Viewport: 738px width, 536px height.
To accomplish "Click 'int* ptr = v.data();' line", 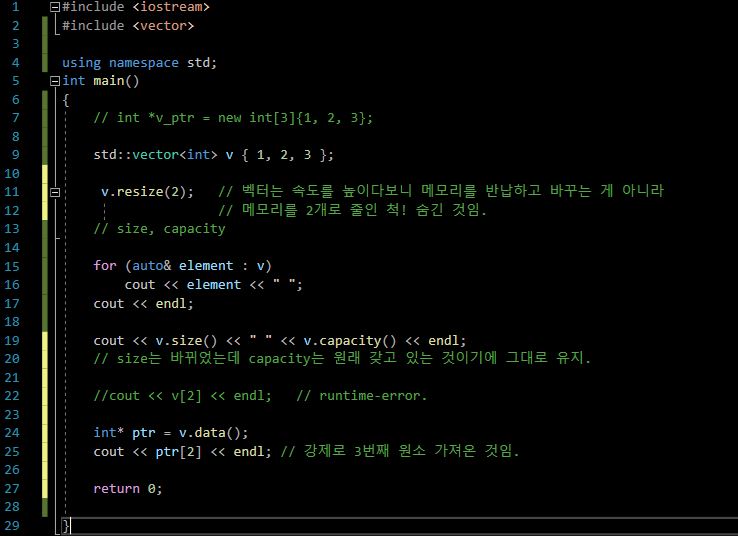I will [171, 433].
